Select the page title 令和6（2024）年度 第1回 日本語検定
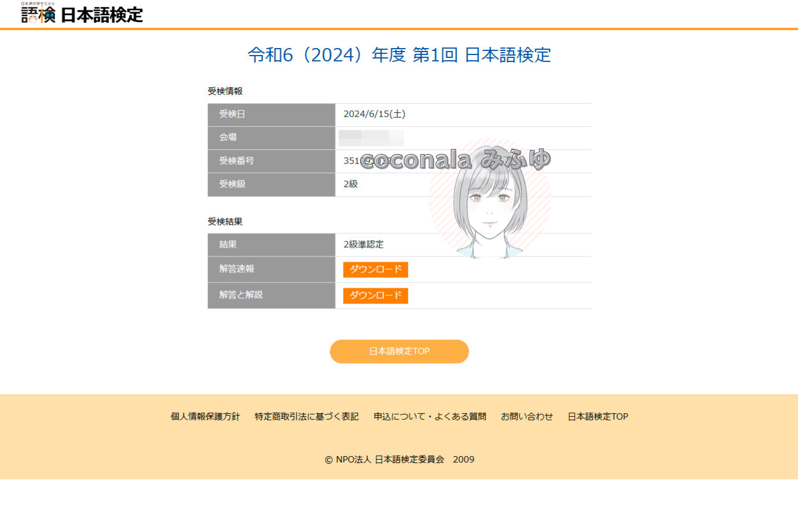Screen dimensions: 798x532 point(399,55)
